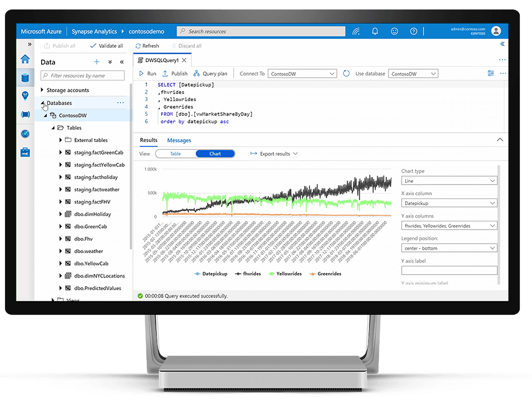This screenshot has width=532, height=402.
Task: Click inside the Y axis label field
Action: [x=449, y=270]
